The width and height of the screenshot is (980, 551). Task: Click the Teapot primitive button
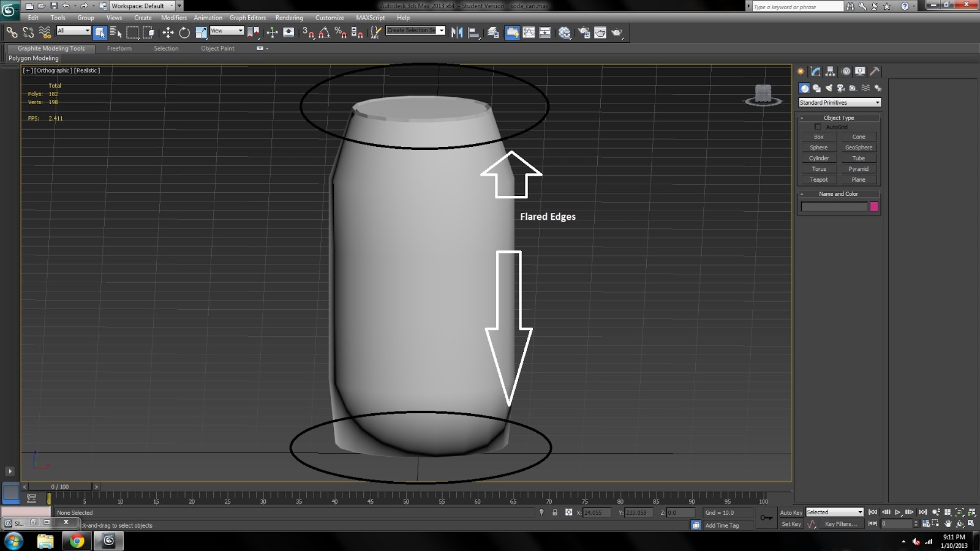[x=818, y=179]
